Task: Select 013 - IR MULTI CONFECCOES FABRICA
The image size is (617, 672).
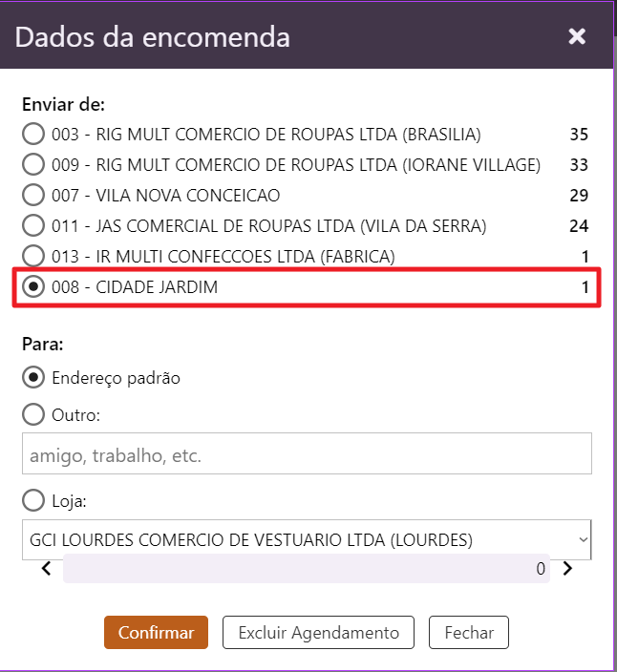Action: (33, 257)
